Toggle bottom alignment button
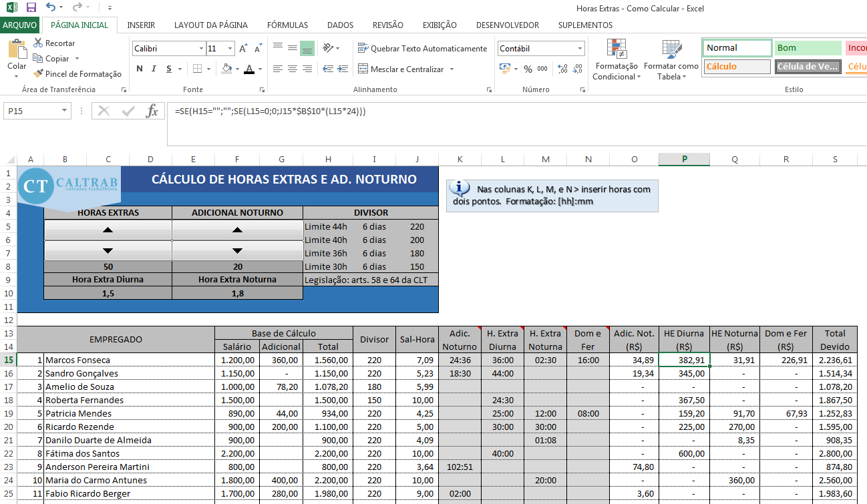 click(x=307, y=48)
